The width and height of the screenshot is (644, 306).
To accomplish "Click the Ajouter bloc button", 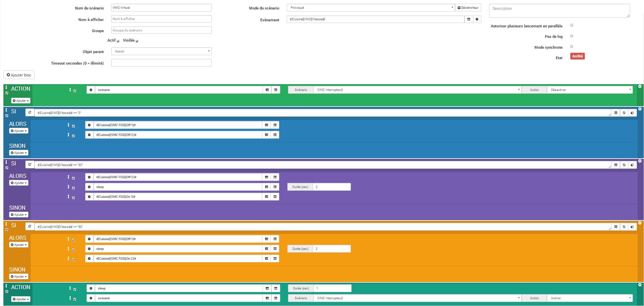I will click(19, 75).
